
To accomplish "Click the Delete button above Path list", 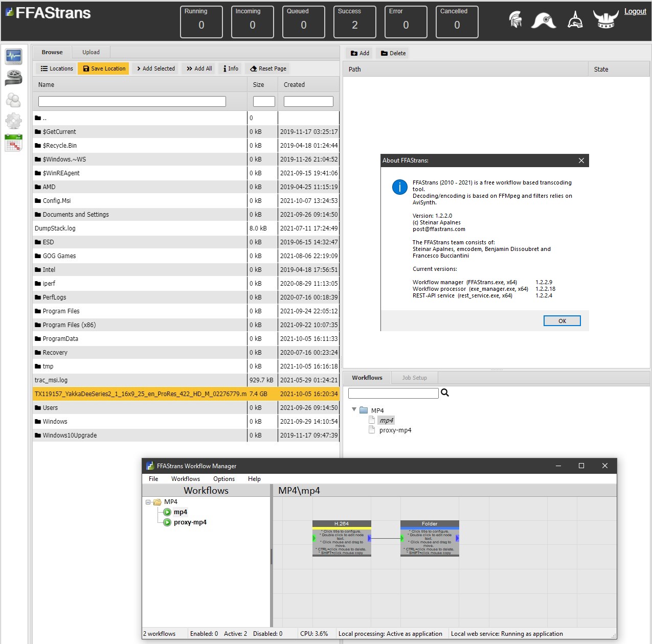I will click(x=393, y=53).
